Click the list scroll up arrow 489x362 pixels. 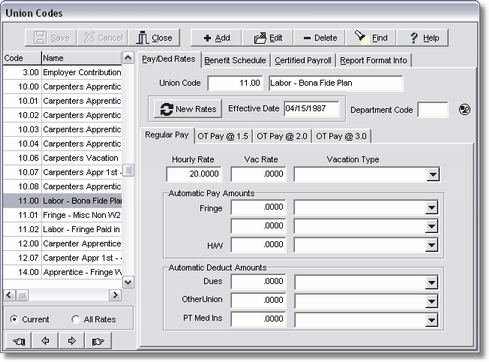pyautogui.click(x=128, y=58)
